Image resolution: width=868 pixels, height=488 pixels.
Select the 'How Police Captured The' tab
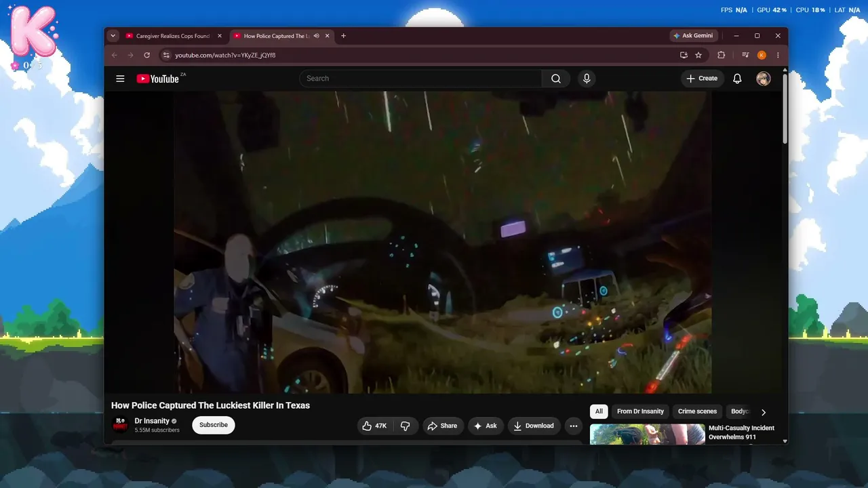pos(281,36)
